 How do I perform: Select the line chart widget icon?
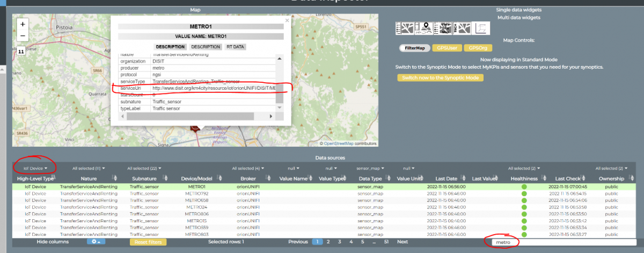(x=481, y=28)
